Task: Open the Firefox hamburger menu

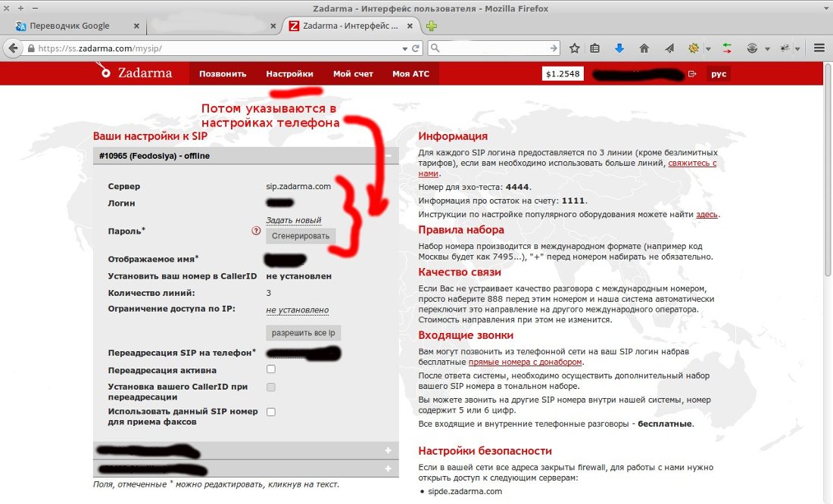Action: [x=819, y=48]
